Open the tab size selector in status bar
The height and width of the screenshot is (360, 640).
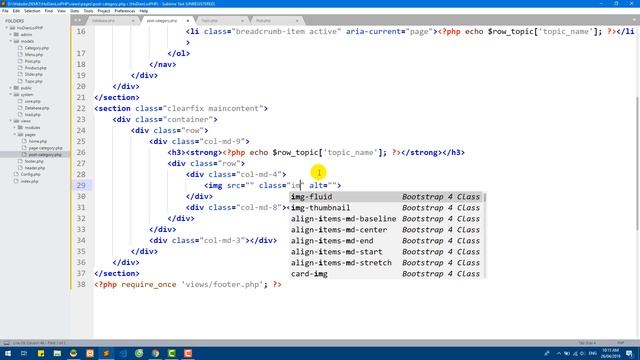[x=587, y=343]
